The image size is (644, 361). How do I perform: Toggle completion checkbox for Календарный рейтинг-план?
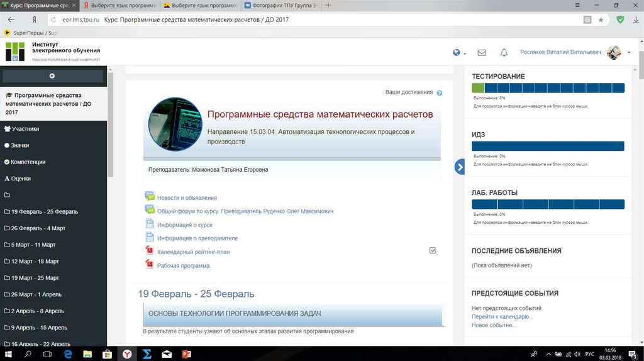433,250
